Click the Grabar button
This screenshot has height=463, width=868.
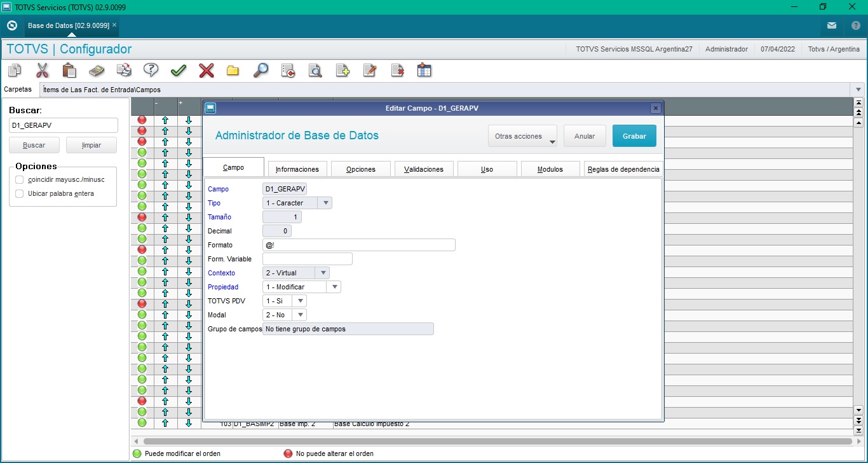point(634,136)
